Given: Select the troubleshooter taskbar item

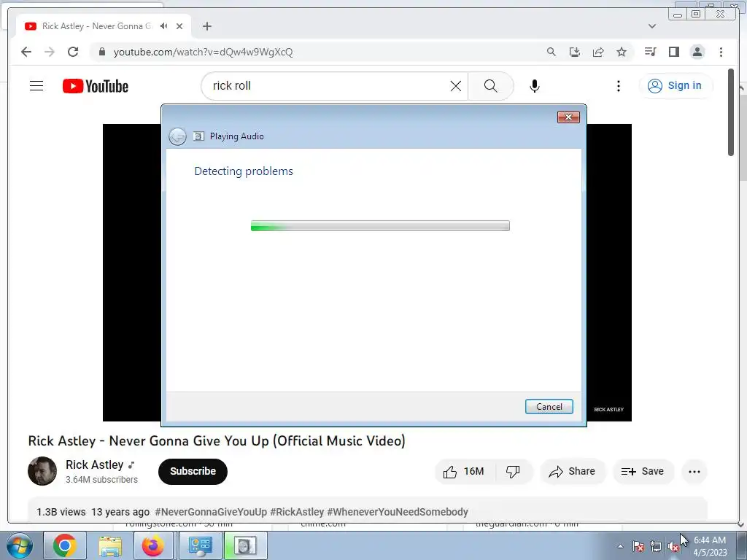Looking at the screenshot, I should [x=245, y=545].
